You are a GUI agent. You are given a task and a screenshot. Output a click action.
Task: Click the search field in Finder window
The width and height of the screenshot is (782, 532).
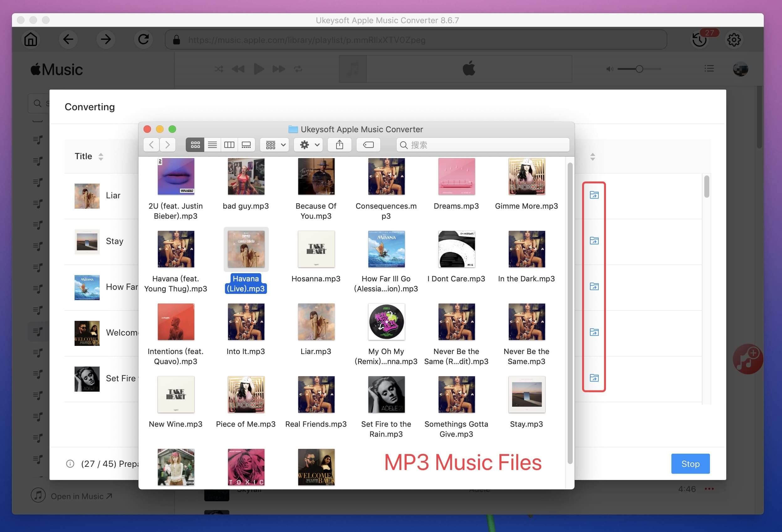[482, 144]
